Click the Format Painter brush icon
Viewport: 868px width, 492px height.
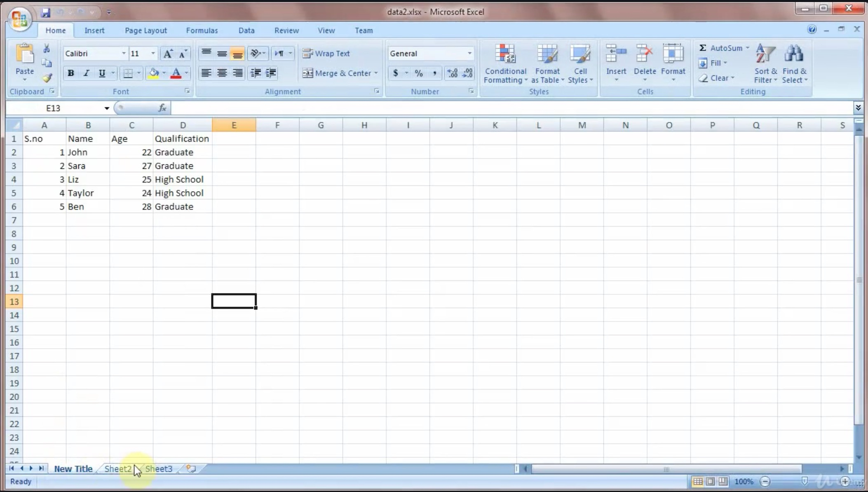[47, 78]
